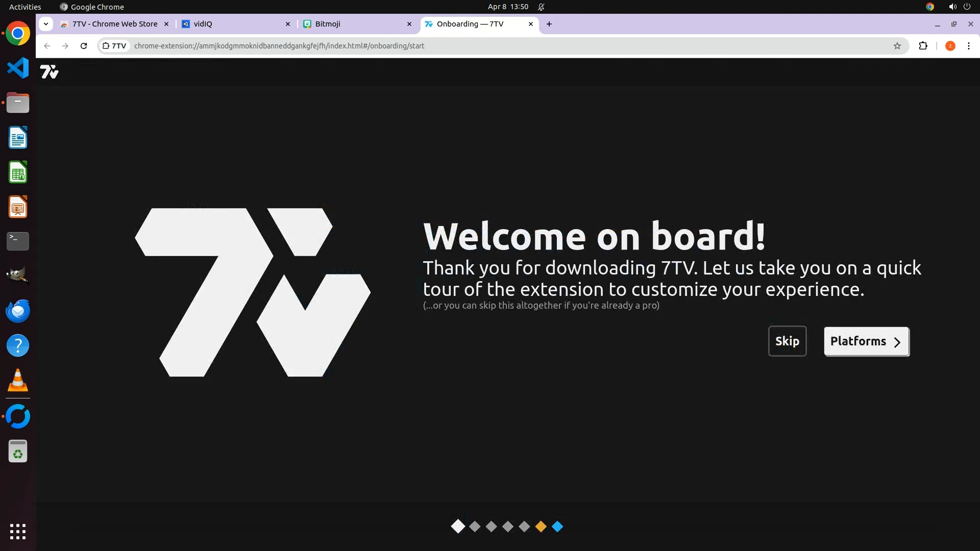Click the 7TV site info chip

click(114, 46)
